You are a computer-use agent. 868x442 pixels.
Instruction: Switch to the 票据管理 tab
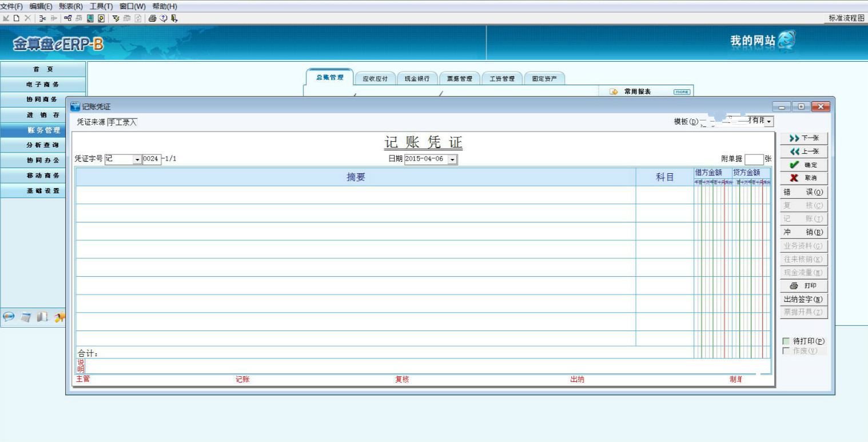pyautogui.click(x=460, y=79)
